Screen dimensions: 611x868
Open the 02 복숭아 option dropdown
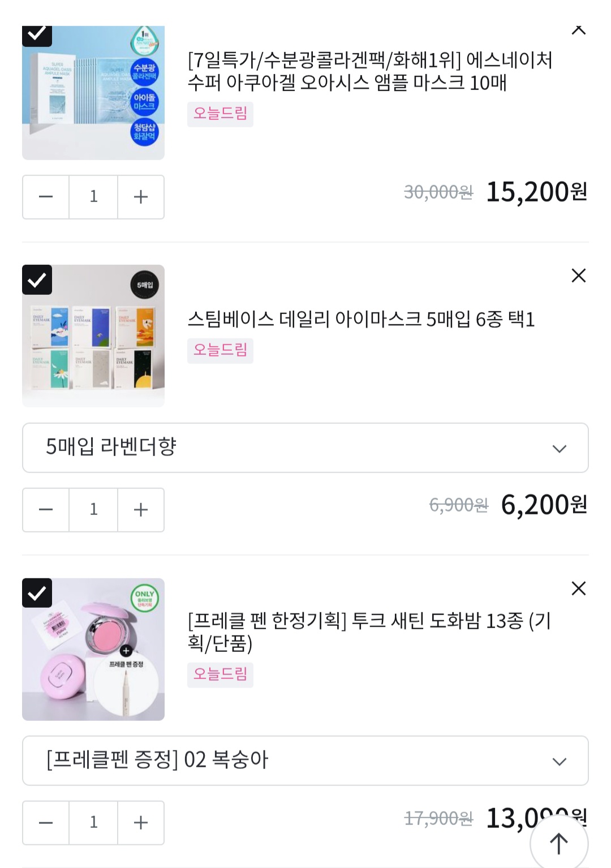[x=305, y=760]
